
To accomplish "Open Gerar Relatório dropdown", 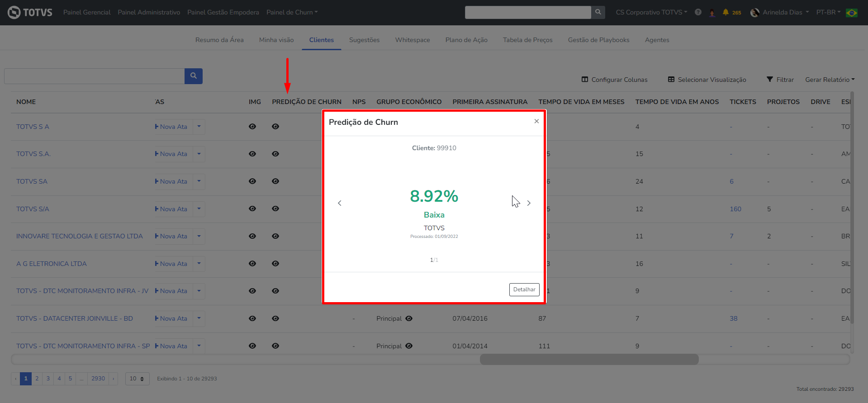I will point(830,80).
